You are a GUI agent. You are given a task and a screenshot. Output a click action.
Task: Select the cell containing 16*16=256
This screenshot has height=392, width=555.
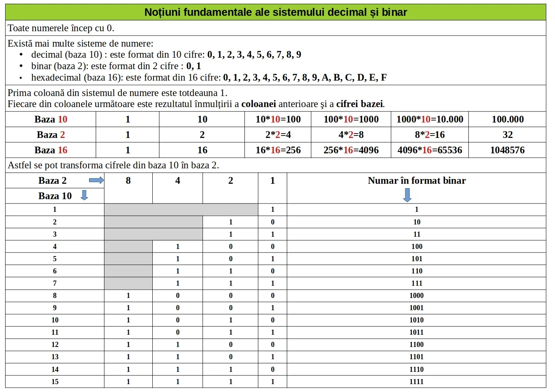click(x=278, y=150)
